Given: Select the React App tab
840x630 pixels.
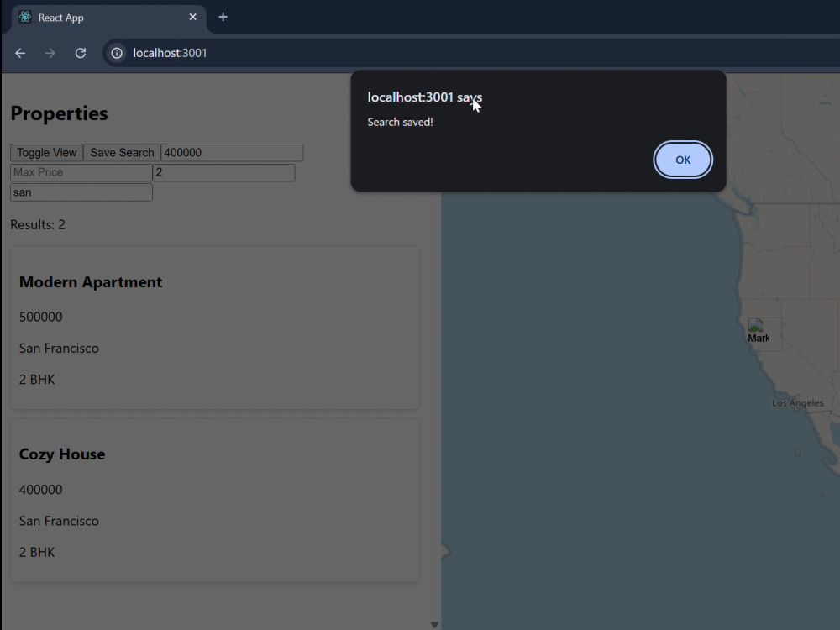Looking at the screenshot, I should [108, 18].
